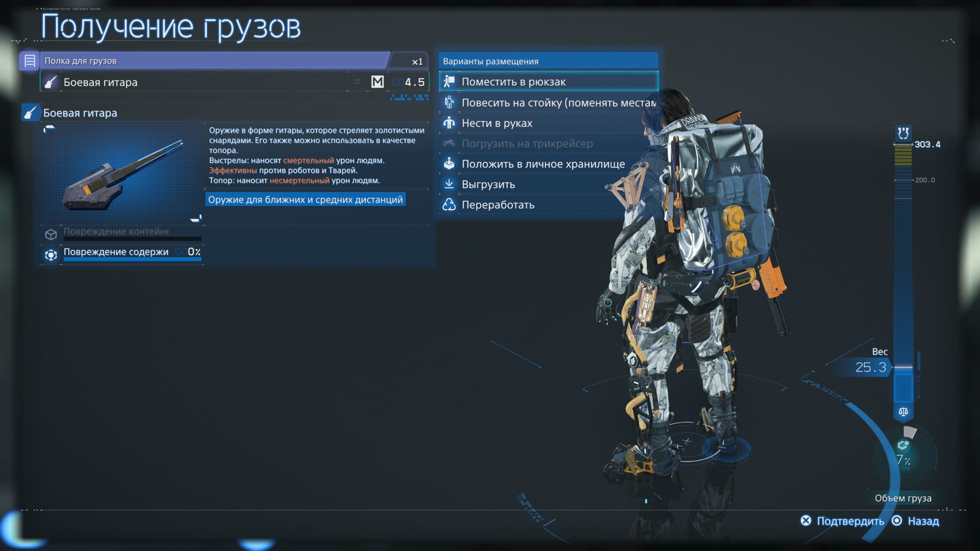Image resolution: width=980 pixels, height=551 pixels.
Task: Click the 'Объем груза' label
Action: pos(903,498)
